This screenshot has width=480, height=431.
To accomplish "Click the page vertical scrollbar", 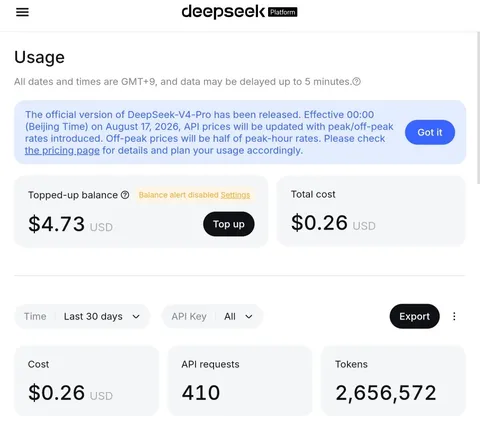I will (478, 107).
